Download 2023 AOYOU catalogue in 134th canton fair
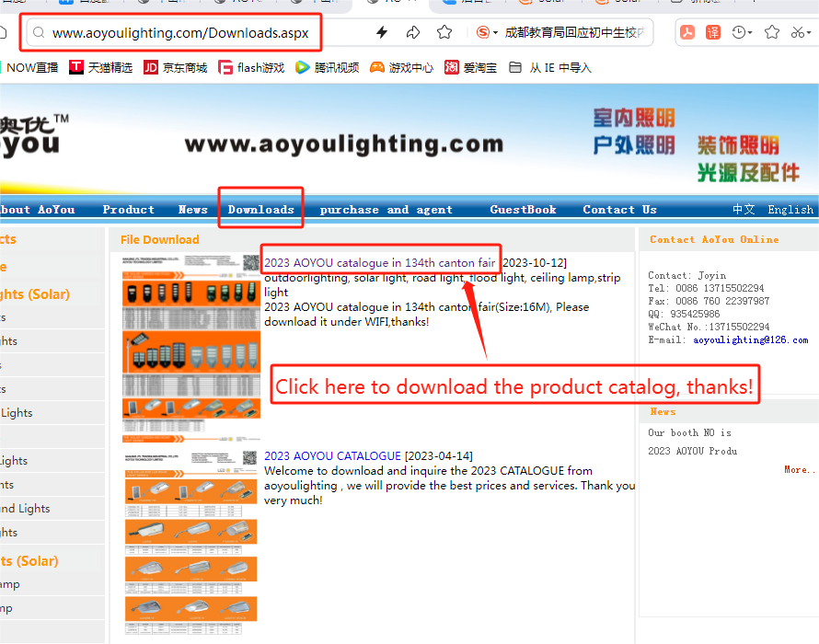The height and width of the screenshot is (644, 819). [379, 263]
